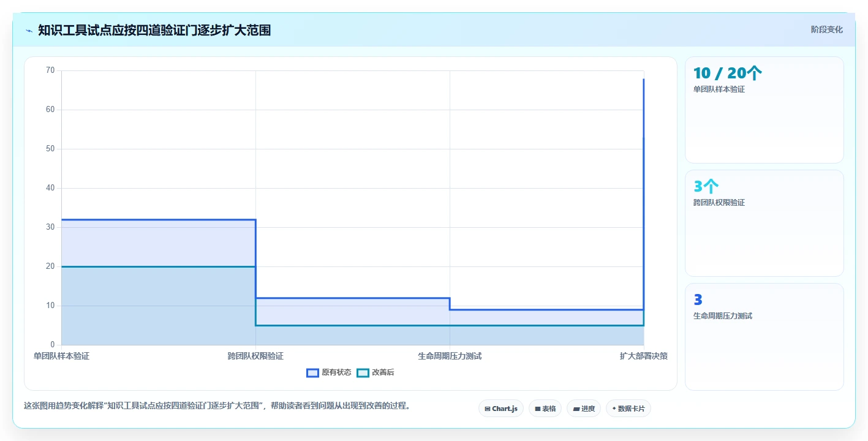Click the chart title 知识工具试点应按四道验证门逐步扩大范围
This screenshot has width=868, height=441.
coord(154,30)
